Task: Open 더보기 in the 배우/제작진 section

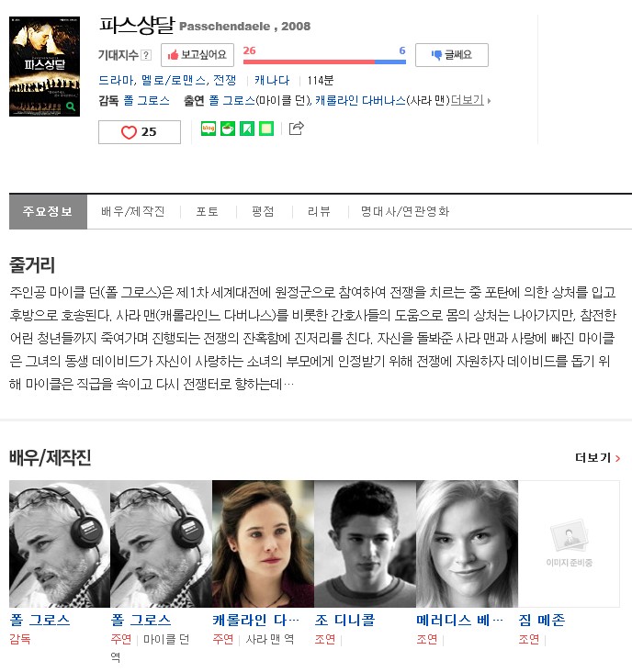Action: point(598,458)
